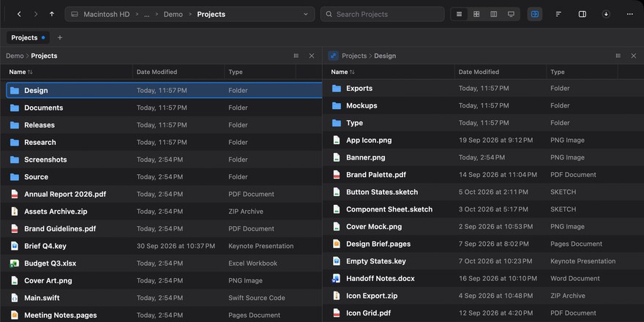Image resolution: width=644 pixels, height=322 pixels.
Task: Go back with the left arrow button
Action: click(19, 14)
